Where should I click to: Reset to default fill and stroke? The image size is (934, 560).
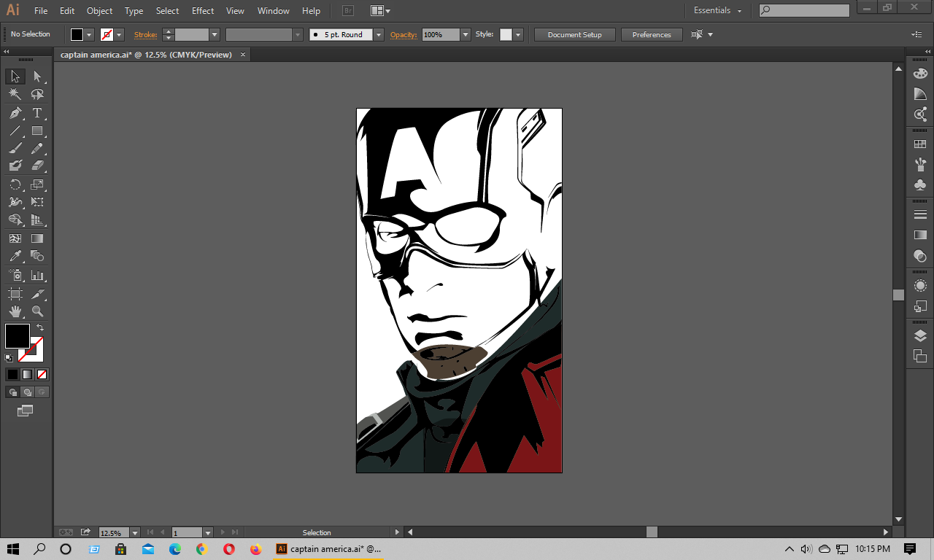tap(9, 358)
